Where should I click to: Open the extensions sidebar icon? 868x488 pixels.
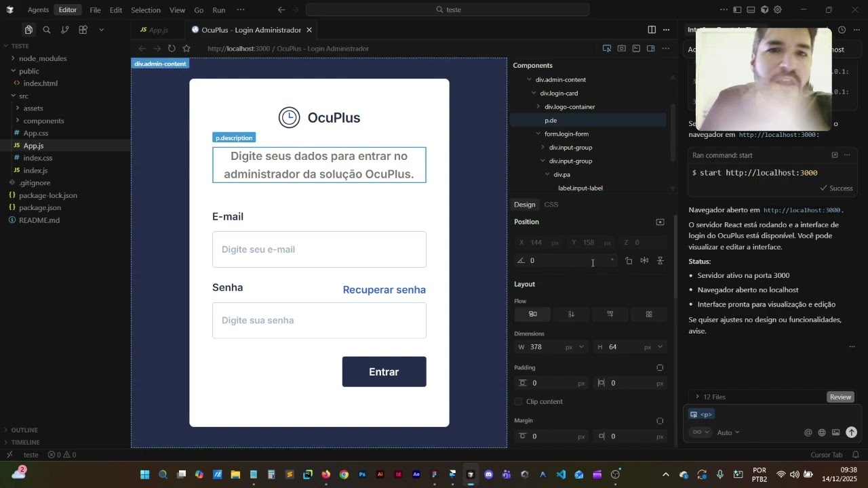tap(83, 30)
